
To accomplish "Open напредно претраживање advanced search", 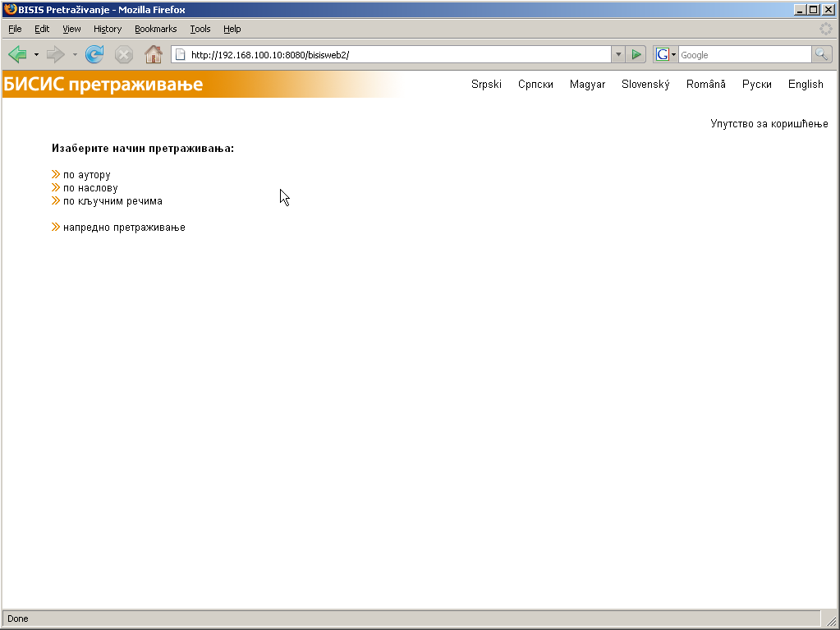I will coord(124,228).
